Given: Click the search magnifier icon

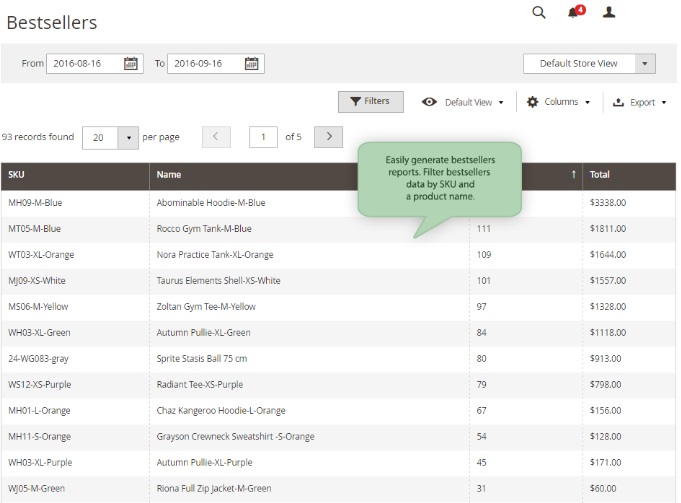Looking at the screenshot, I should (539, 13).
